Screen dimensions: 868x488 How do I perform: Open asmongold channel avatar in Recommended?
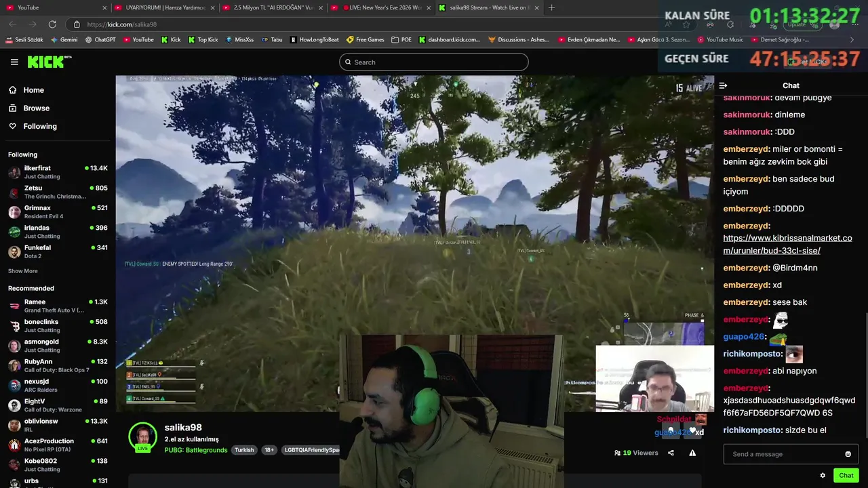[14, 346]
